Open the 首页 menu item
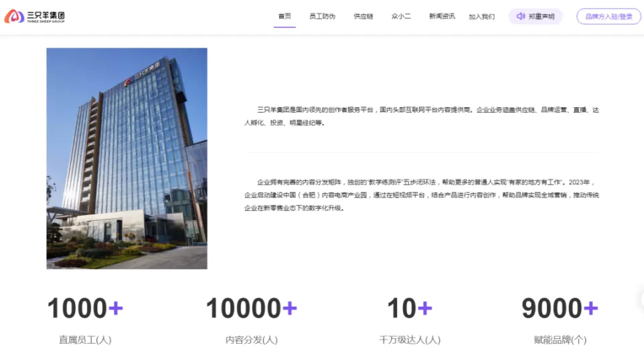 click(x=284, y=16)
